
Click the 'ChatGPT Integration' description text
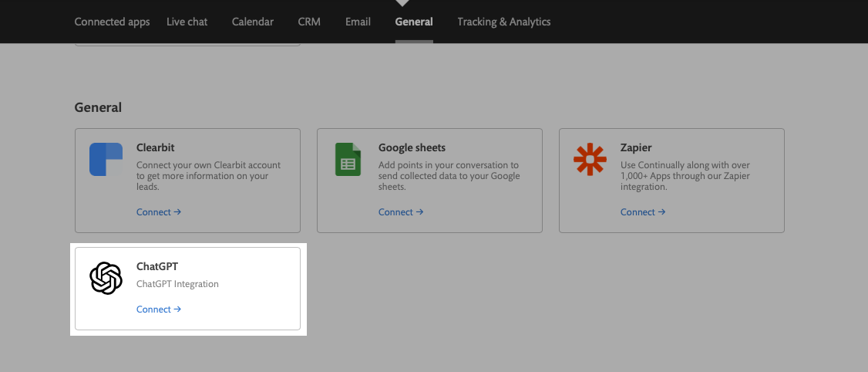[178, 284]
